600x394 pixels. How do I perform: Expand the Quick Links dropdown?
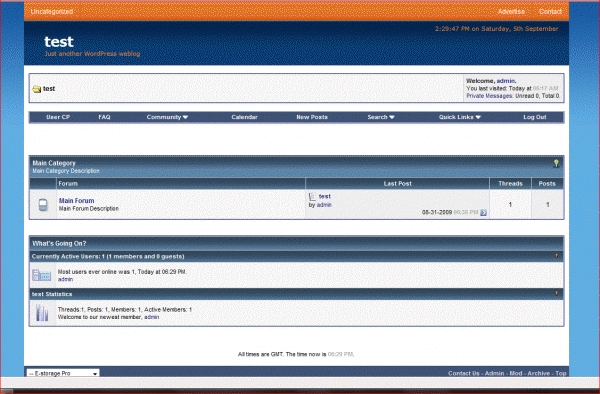(460, 117)
